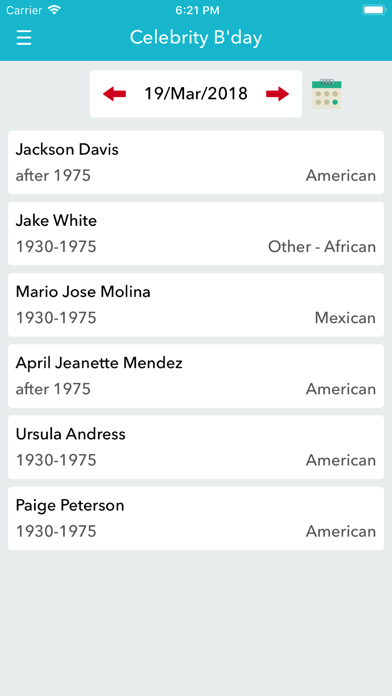Open Jackson Davis entry
The height and width of the screenshot is (696, 392).
(x=196, y=162)
